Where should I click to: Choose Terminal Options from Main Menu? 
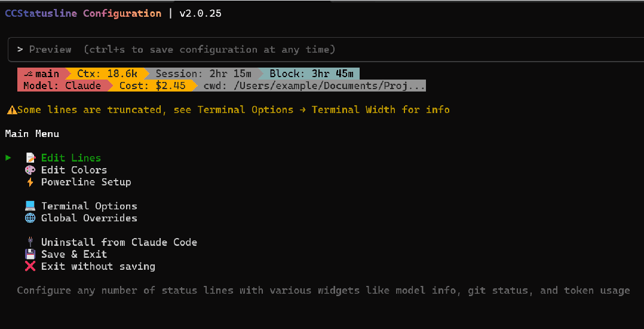(89, 206)
